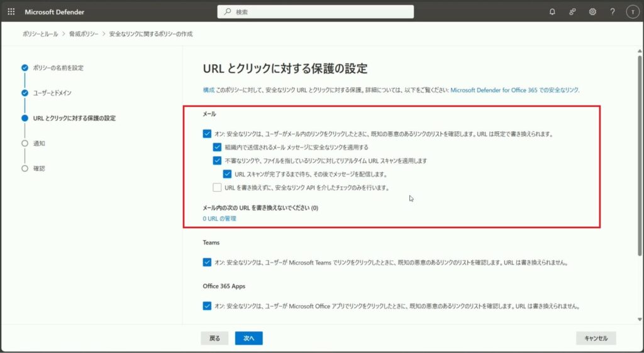This screenshot has height=353, width=644.
Task: Click the 検索 search box
Action: (316, 12)
